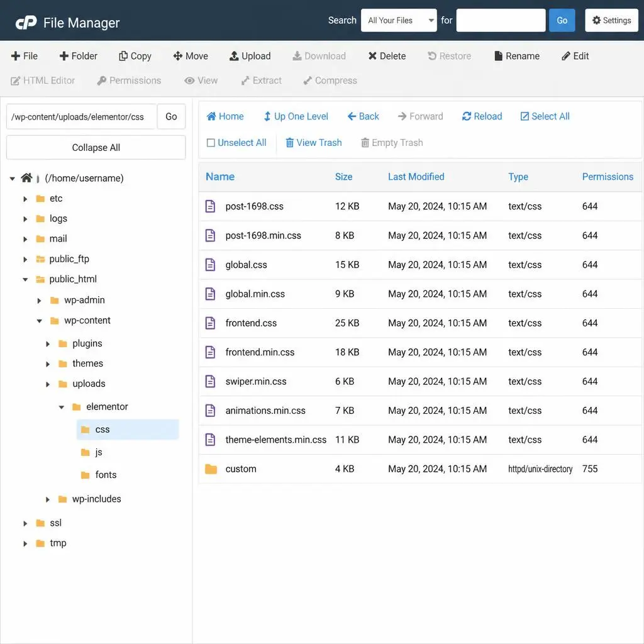Viewport: 644px width, 644px height.
Task: Sort by Permissions column header
Action: [608, 177]
